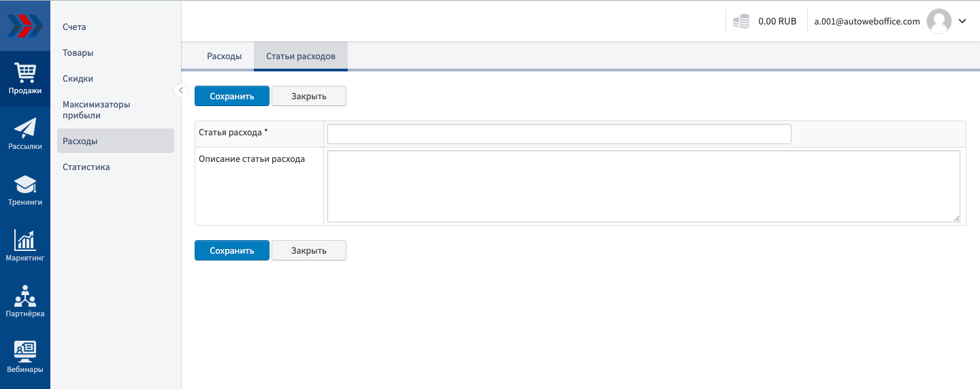Open the Тренинги graduation cap section
Screen dimensions: 980x389
(25, 190)
